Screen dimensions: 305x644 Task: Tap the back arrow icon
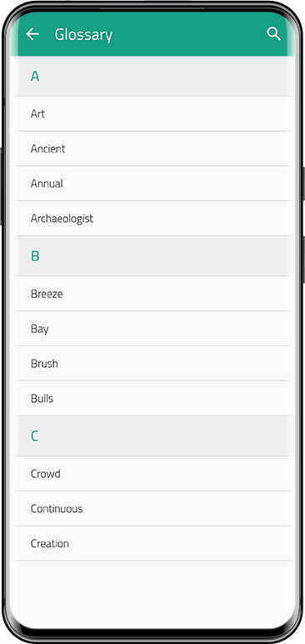[32, 34]
